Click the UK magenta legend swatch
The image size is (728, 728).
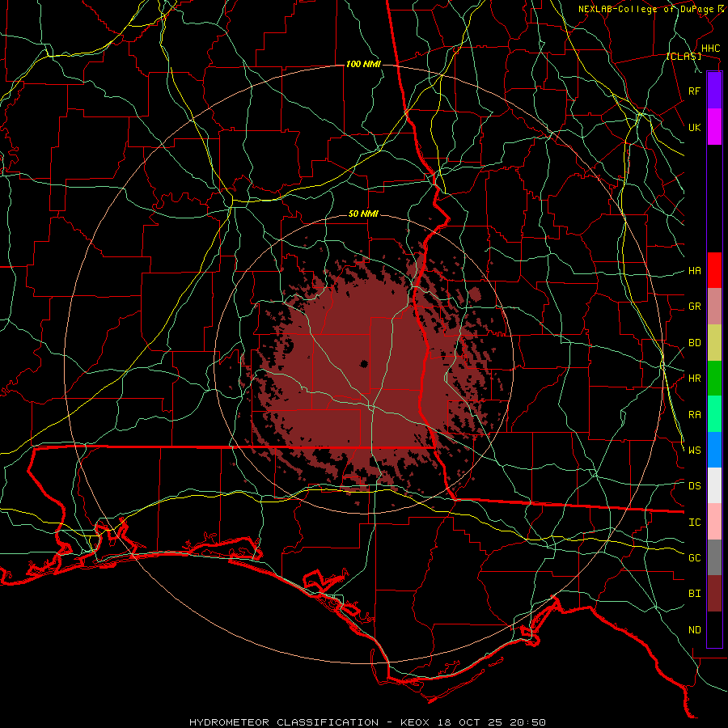[714, 127]
